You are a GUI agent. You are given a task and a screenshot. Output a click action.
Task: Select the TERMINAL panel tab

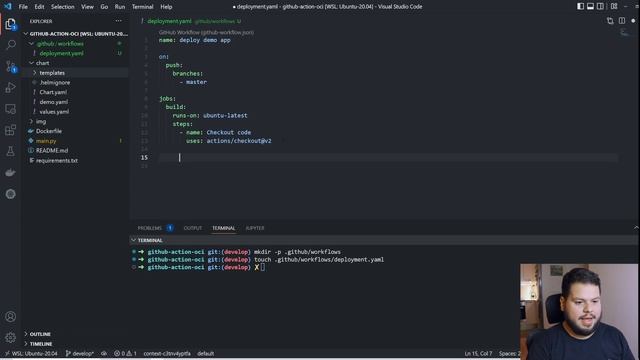coord(223,228)
